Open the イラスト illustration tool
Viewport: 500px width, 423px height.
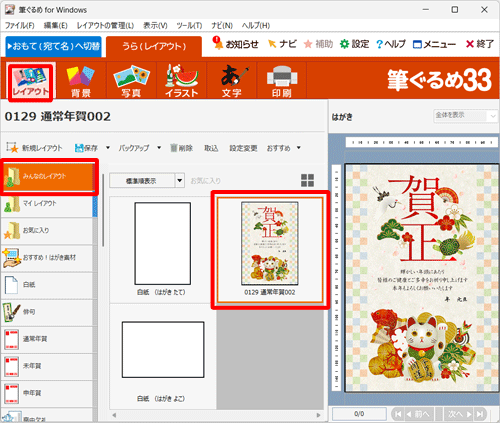point(182,81)
